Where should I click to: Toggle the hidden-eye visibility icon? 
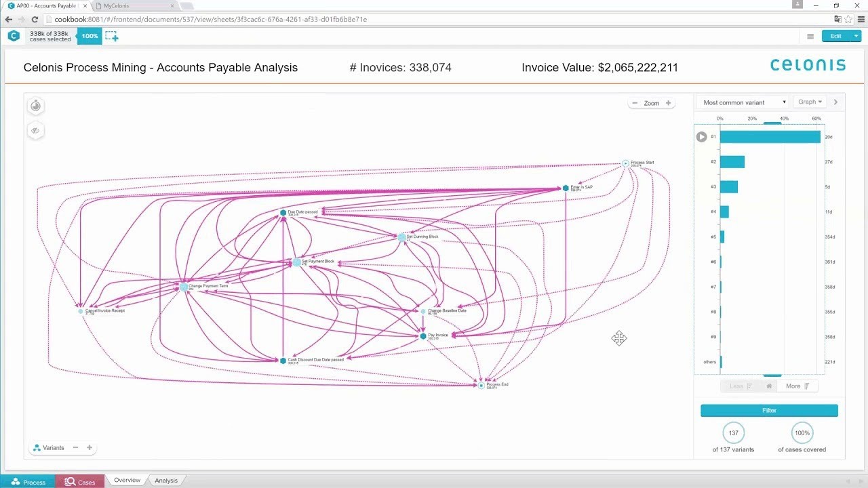tap(36, 130)
